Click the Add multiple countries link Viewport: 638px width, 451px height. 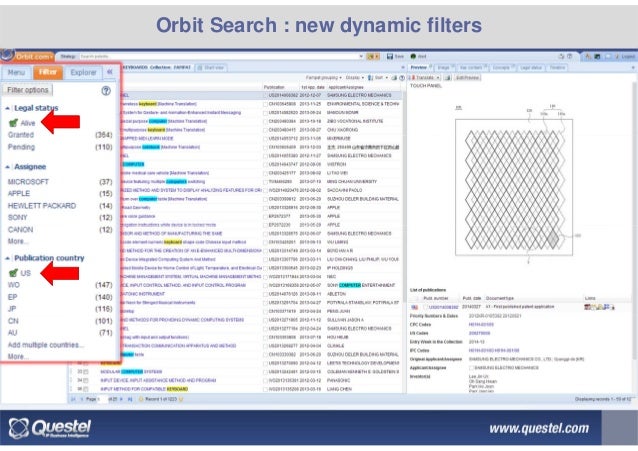(x=46, y=345)
